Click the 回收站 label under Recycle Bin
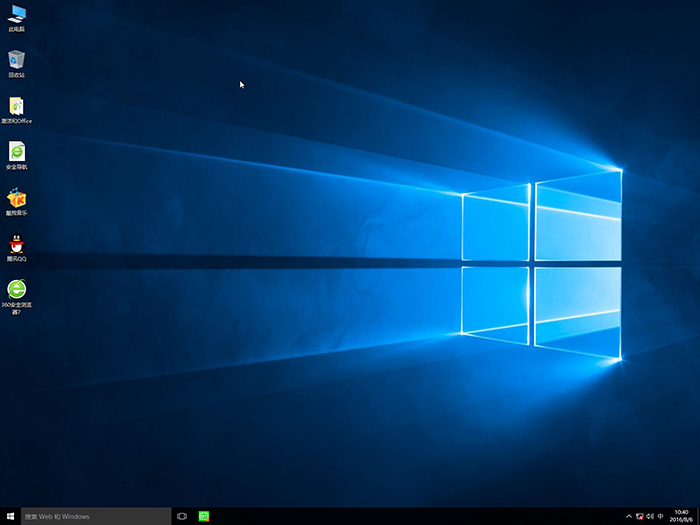 point(17,75)
